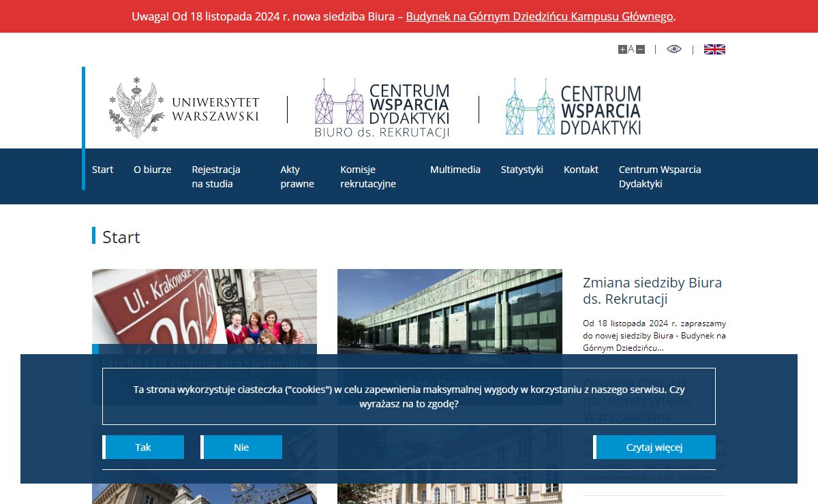Follow the Budynek na Górnym Dziedzińcu link
This screenshot has height=504, width=818.
540,16
